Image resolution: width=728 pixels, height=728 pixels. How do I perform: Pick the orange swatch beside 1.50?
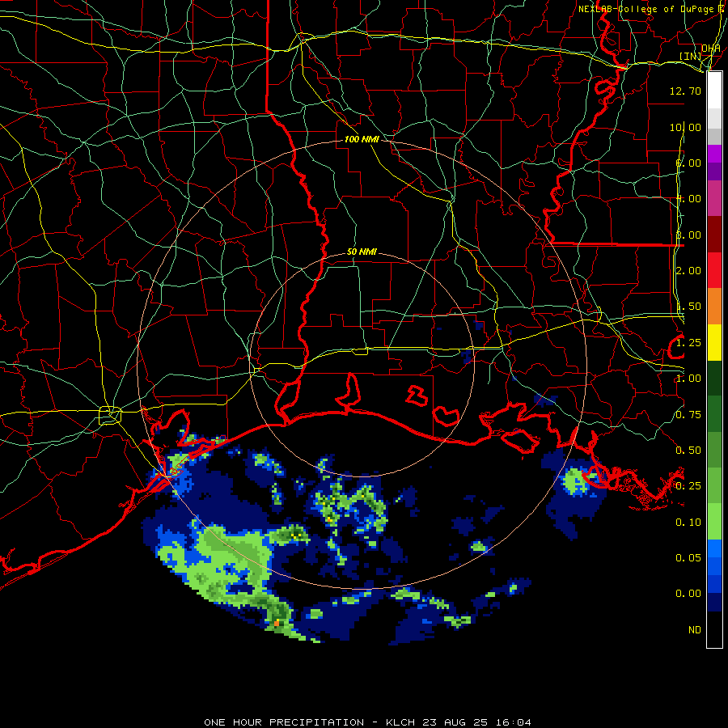click(x=714, y=307)
